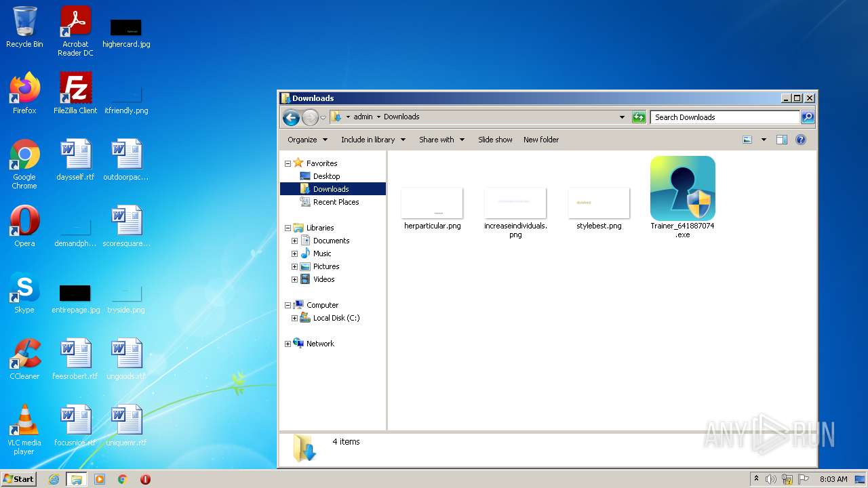Select Desktop under Favorites

(x=326, y=176)
